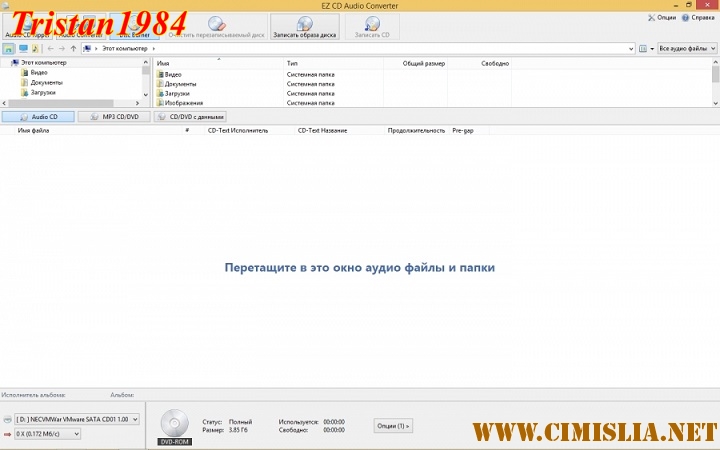Click the home folder icon in navigation bar
720x450 pixels.
pyautogui.click(x=9, y=48)
